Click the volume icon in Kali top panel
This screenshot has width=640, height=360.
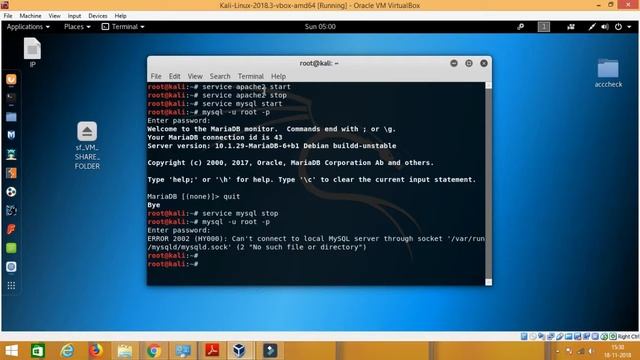point(605,27)
